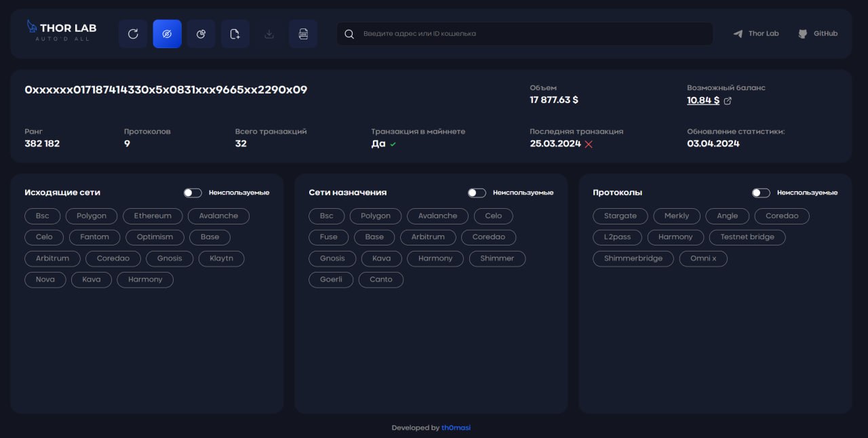Image resolution: width=868 pixels, height=438 pixels.
Task: Select Shimmerbridge protocol chip
Action: pyautogui.click(x=633, y=258)
